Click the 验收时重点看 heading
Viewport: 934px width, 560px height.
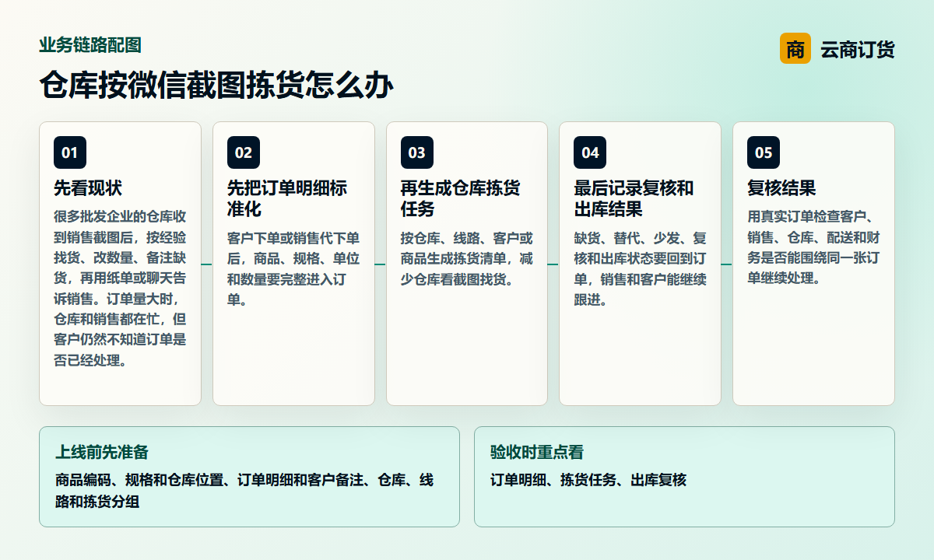[x=537, y=453]
